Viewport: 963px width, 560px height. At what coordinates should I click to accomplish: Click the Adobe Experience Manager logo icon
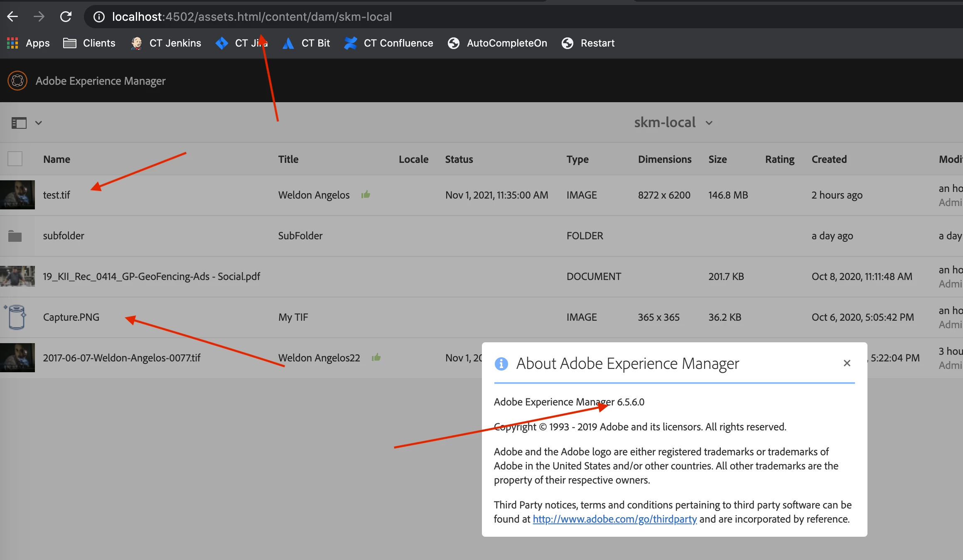17,81
